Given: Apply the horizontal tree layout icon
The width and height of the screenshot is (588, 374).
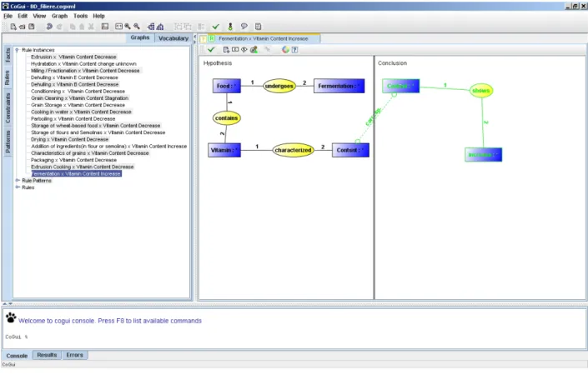Looking at the screenshot, I should [x=151, y=27].
